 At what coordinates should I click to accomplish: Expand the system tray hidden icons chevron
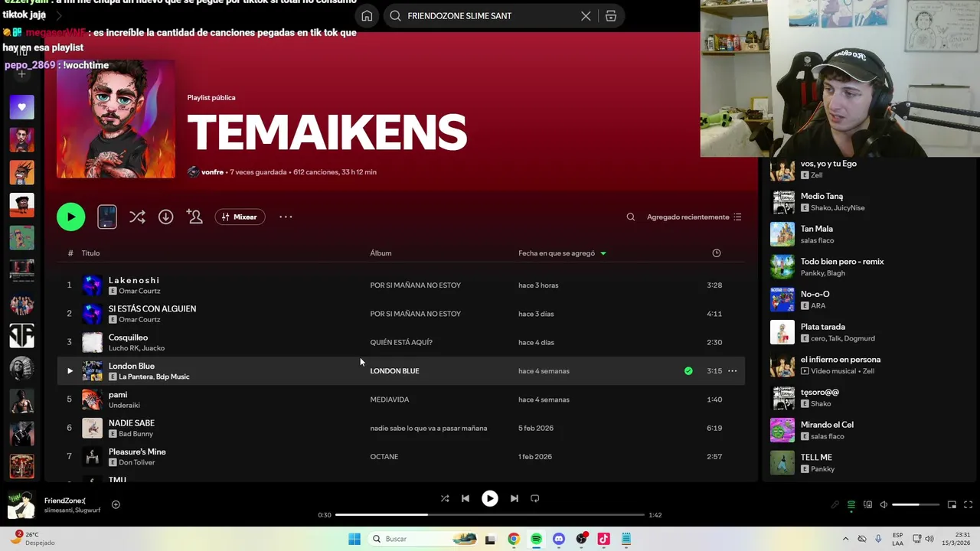pyautogui.click(x=845, y=539)
